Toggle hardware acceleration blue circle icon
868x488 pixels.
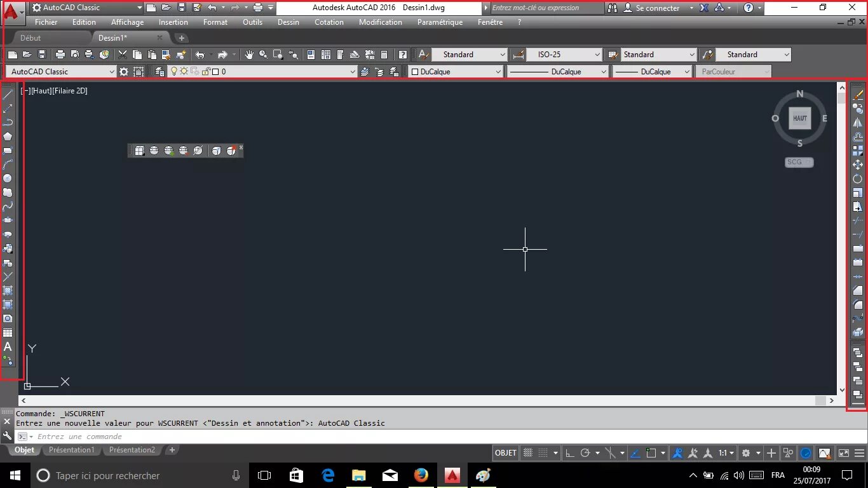point(806,453)
